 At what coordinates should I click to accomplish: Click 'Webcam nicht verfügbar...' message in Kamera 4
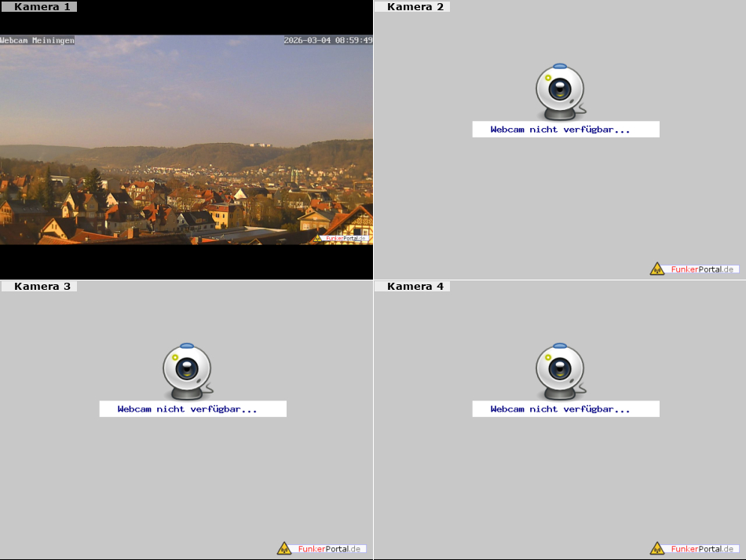click(x=561, y=409)
